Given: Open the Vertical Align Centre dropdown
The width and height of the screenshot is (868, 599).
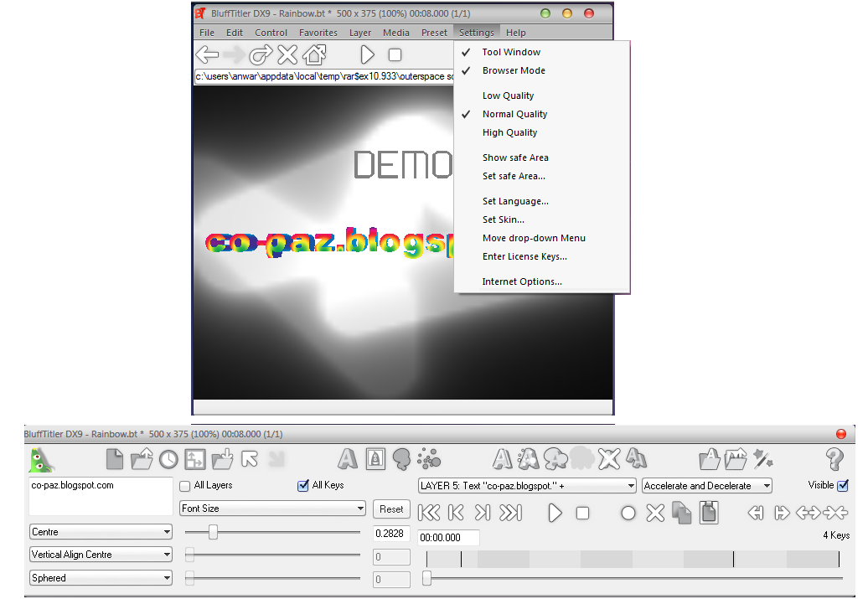Looking at the screenshot, I should 101,555.
